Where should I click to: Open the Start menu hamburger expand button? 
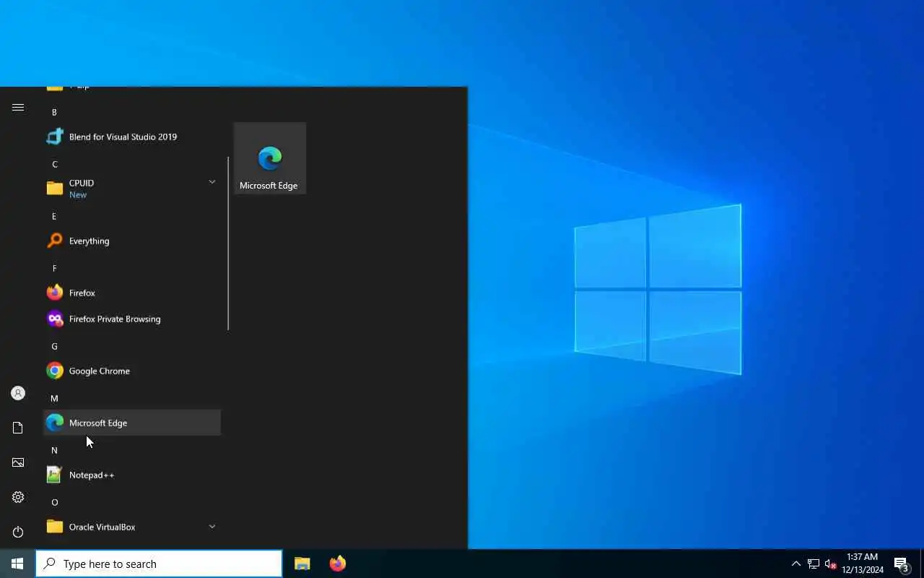18,108
